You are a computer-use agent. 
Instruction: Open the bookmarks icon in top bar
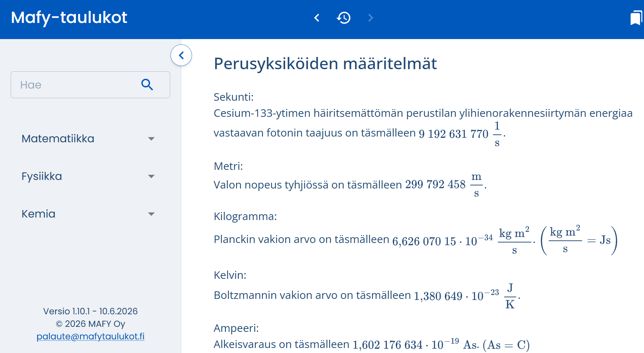(636, 18)
